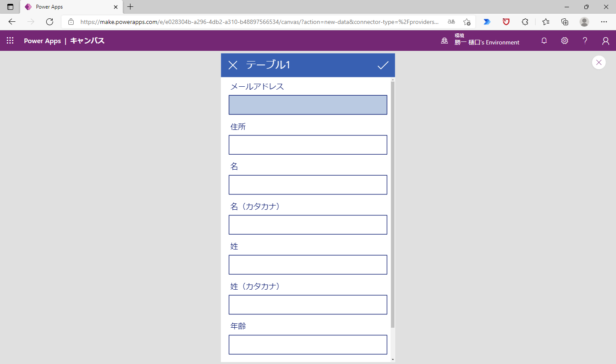Click the 姓（カタカナ） input field
Screen dimensions: 616x364
click(308, 305)
